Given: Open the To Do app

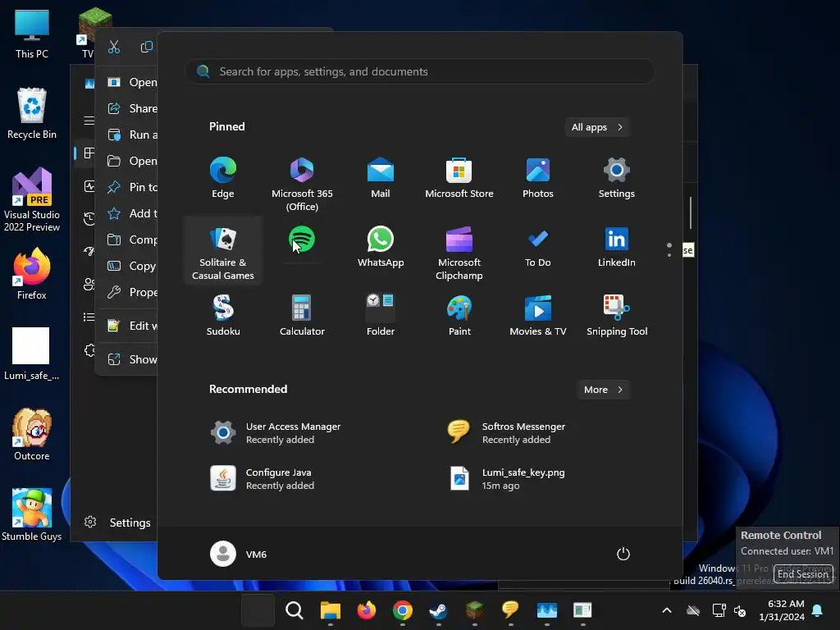Looking at the screenshot, I should click(538, 248).
